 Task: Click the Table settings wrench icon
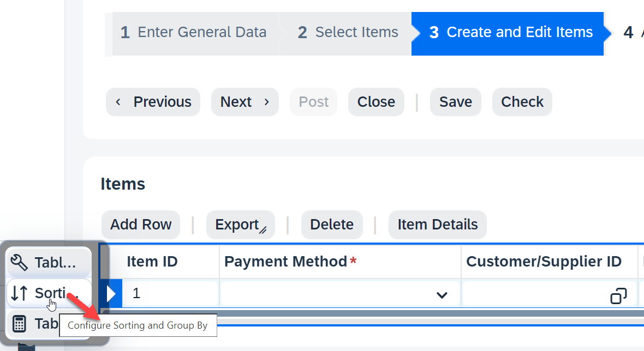point(19,262)
